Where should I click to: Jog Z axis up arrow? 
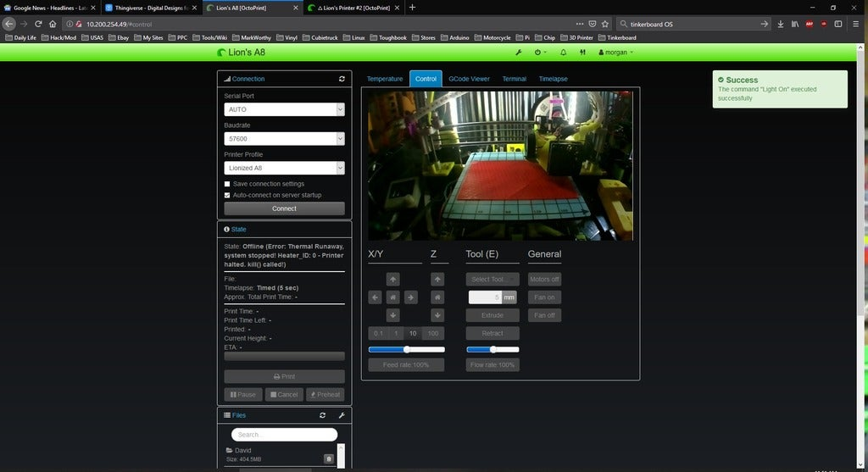click(437, 279)
